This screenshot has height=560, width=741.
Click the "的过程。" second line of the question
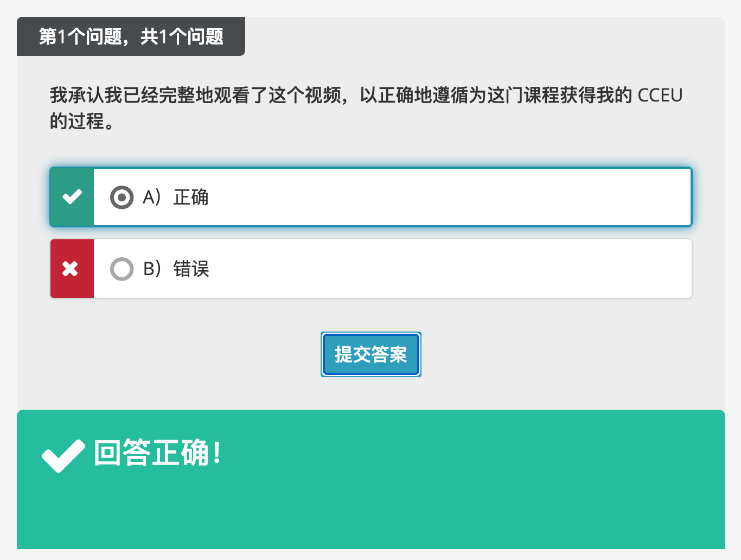pos(82,121)
